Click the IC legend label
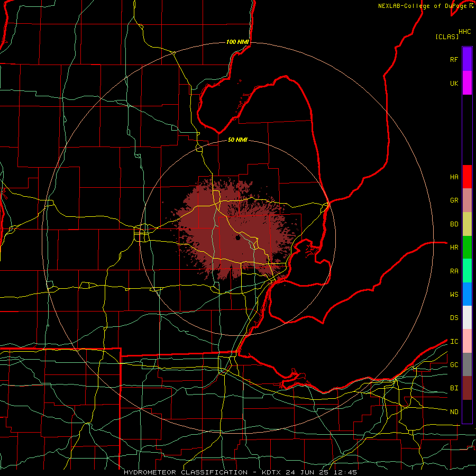The width and height of the screenshot is (476, 476). pos(454,341)
